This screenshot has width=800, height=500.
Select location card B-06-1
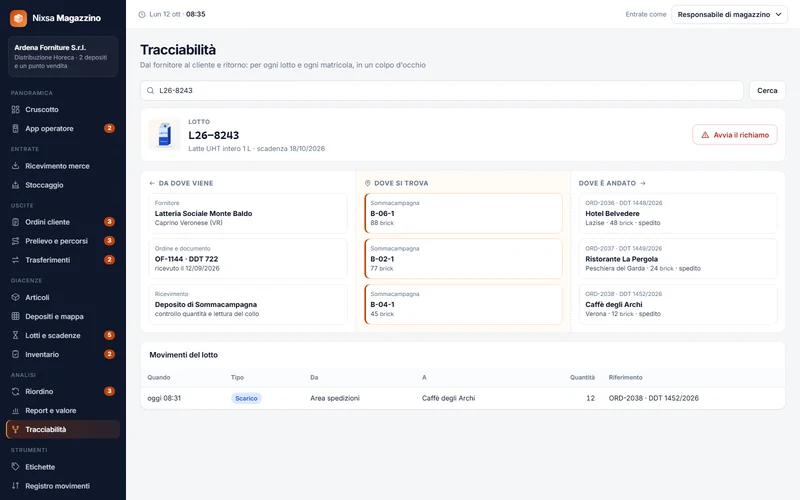(x=463, y=213)
